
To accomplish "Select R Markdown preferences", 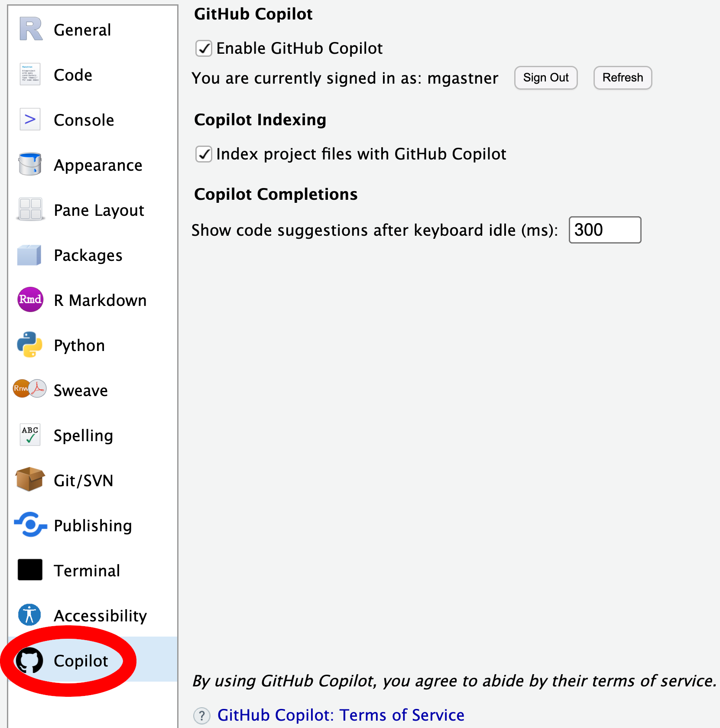I will [93, 300].
